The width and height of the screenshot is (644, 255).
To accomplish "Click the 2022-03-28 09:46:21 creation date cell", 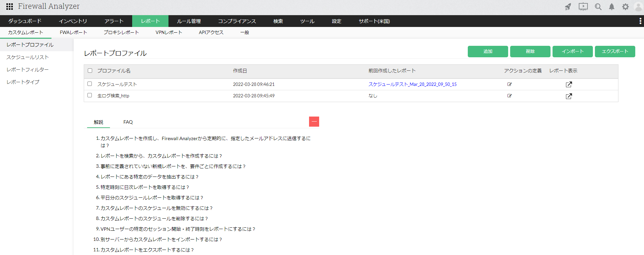I will tap(254, 84).
